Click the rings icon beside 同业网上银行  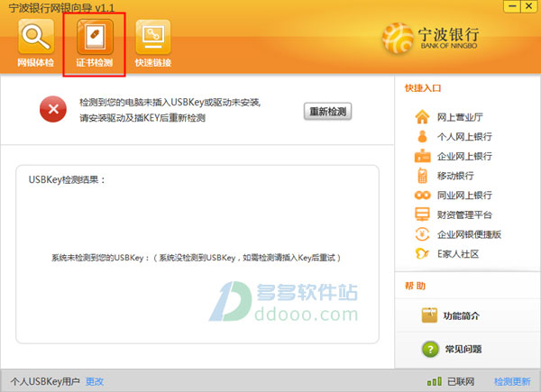pyautogui.click(x=422, y=196)
